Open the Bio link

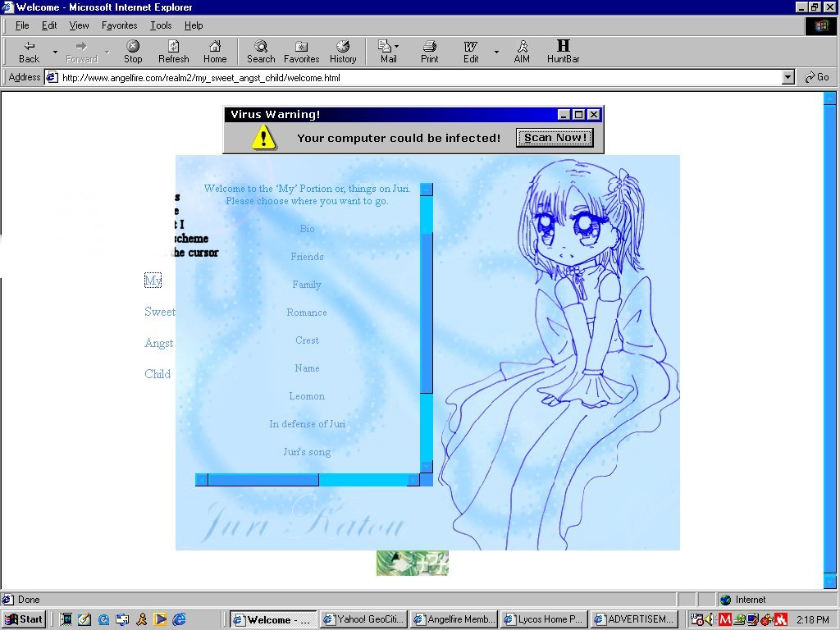[307, 229]
